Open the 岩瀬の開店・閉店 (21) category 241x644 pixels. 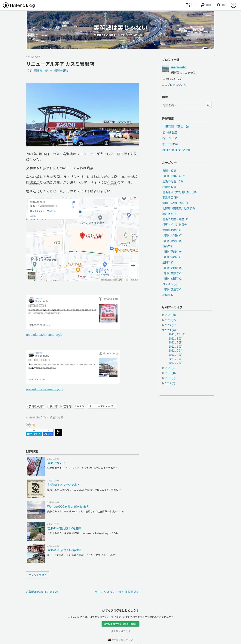pos(176,219)
